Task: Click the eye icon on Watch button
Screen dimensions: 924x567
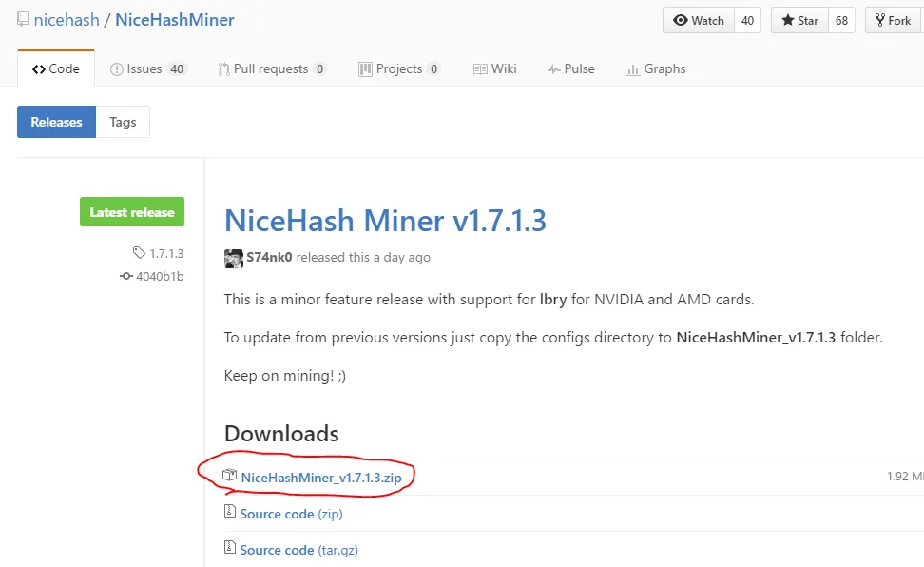Action: click(681, 20)
